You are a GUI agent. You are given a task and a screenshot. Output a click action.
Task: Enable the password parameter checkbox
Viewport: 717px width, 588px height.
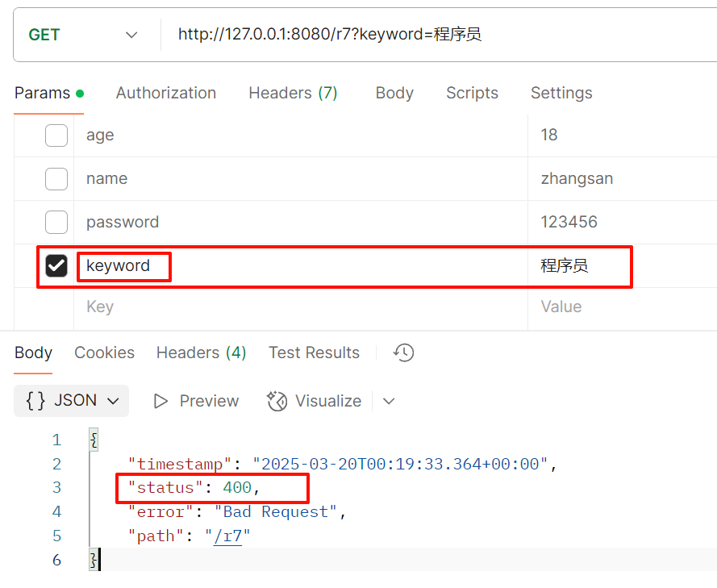pos(56,223)
